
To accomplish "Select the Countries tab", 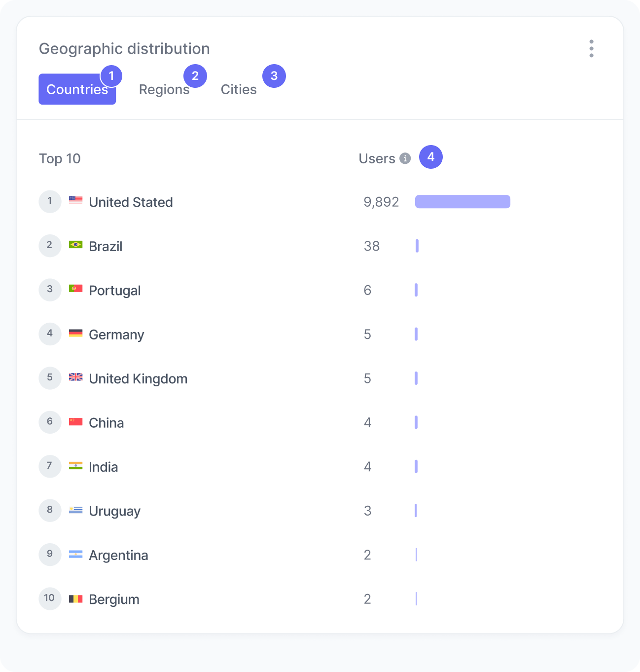I will pos(77,89).
